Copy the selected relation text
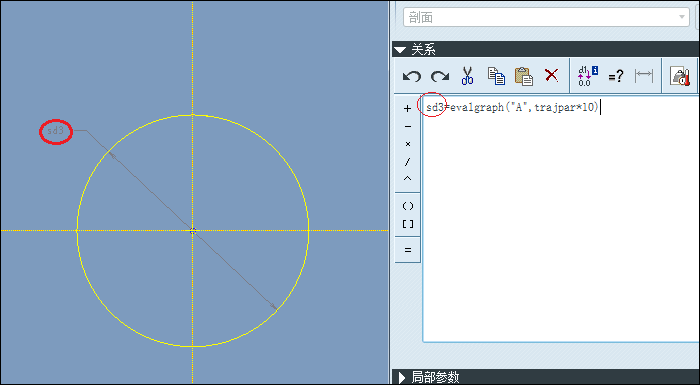This screenshot has height=385, width=700. tap(496, 76)
